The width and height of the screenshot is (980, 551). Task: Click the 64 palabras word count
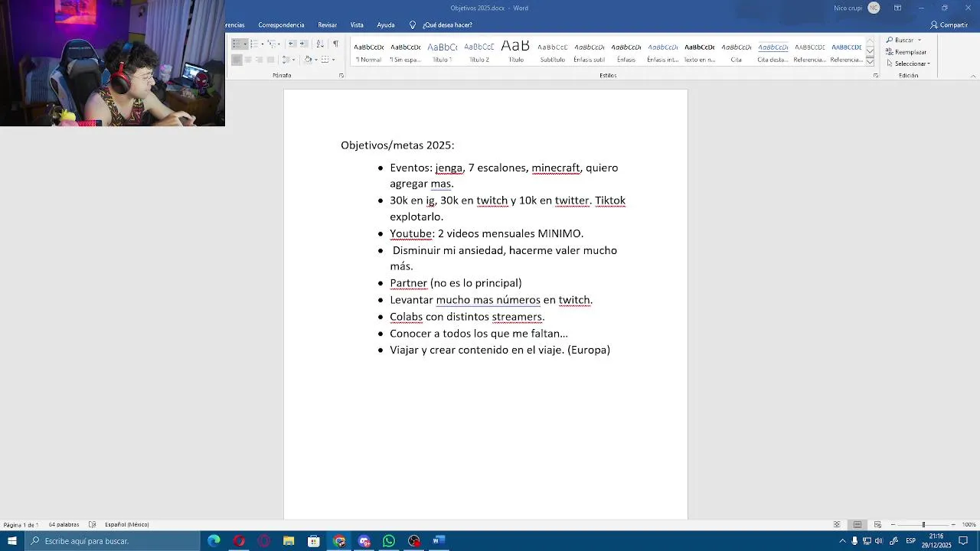tap(64, 525)
